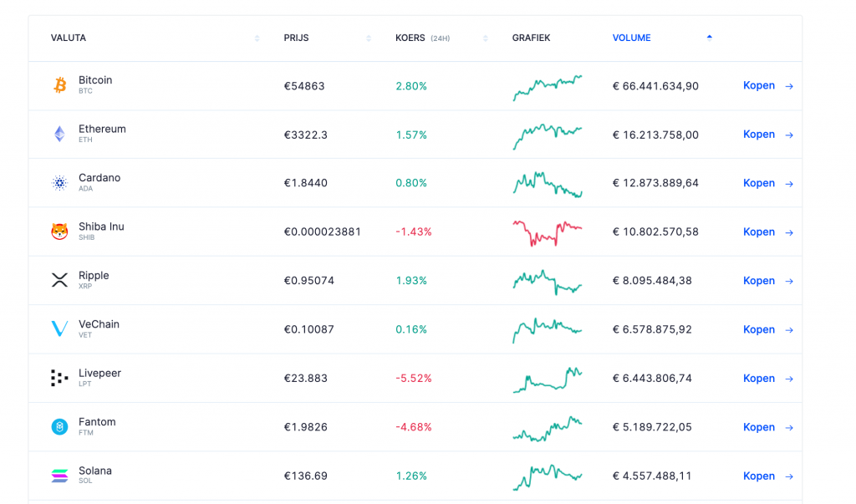The height and width of the screenshot is (504, 856).
Task: Click the Cardano logo icon
Action: point(59,183)
